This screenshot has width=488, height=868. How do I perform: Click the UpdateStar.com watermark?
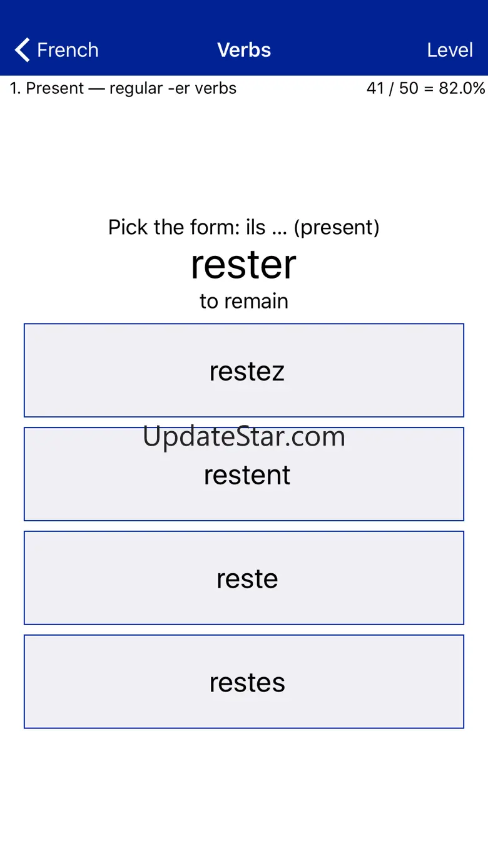point(244,436)
